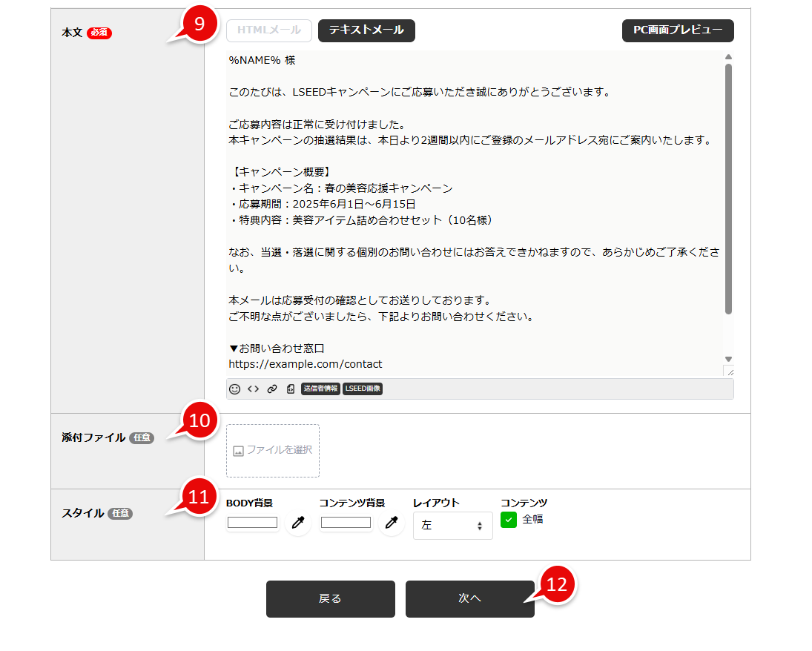Switch to the HTMLメール tab
The image size is (812, 651).
pos(268,30)
